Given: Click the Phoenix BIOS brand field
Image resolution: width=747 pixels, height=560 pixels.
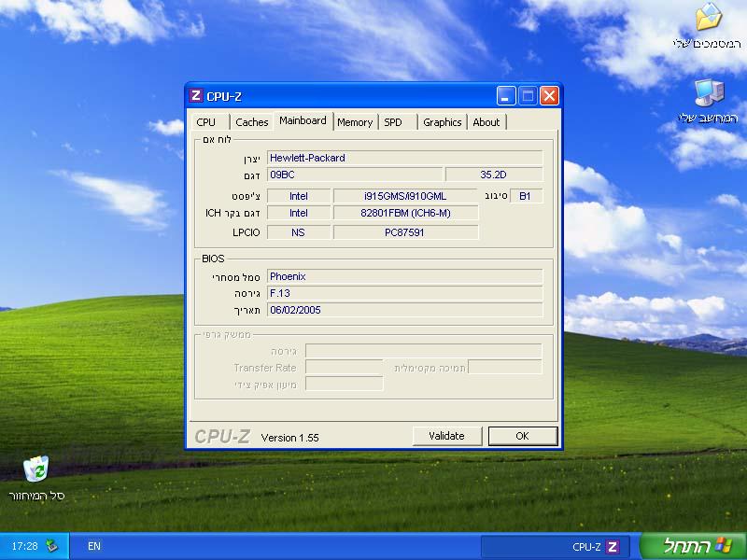Looking at the screenshot, I should pyautogui.click(x=404, y=276).
